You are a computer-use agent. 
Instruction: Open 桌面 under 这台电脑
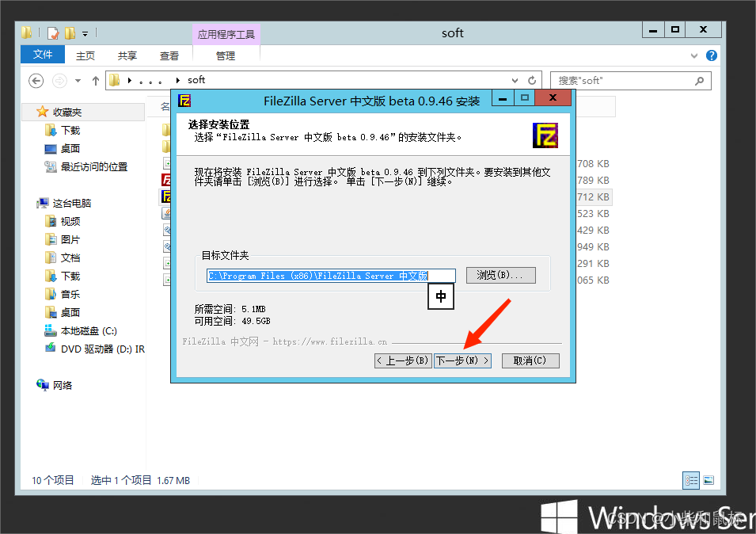(70, 313)
